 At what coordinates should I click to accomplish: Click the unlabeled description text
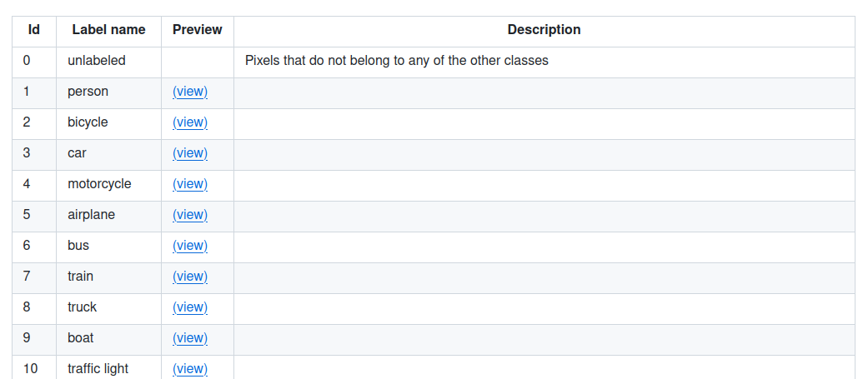coord(396,61)
